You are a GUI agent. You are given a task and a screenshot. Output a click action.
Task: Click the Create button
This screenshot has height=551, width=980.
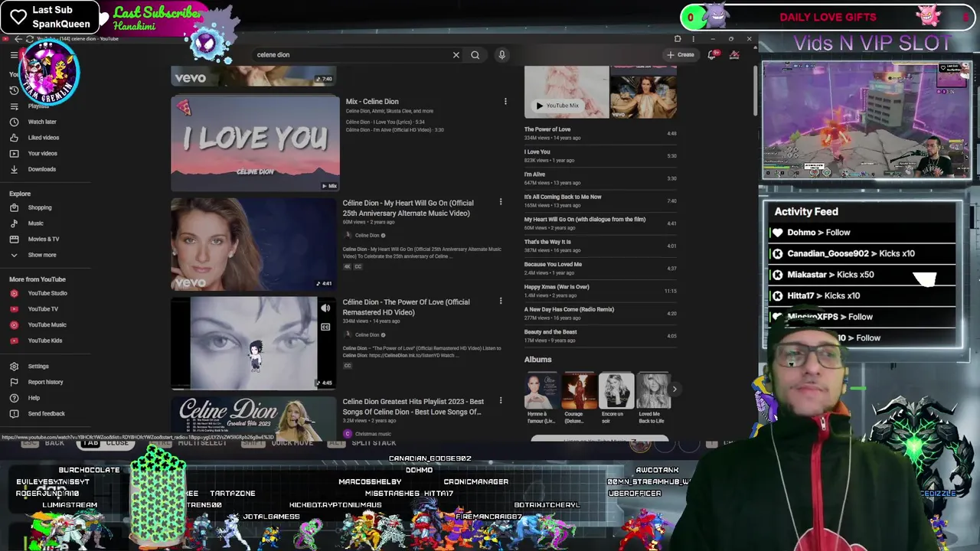click(x=680, y=55)
